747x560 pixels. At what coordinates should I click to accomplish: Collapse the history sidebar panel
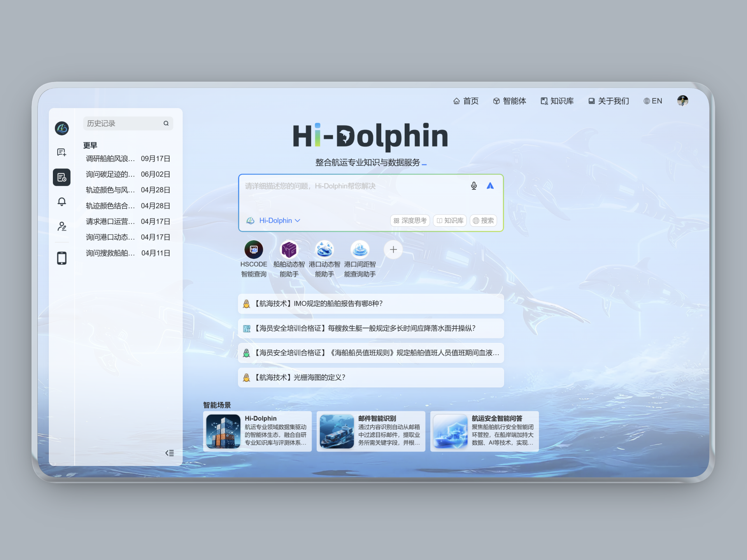(x=169, y=453)
